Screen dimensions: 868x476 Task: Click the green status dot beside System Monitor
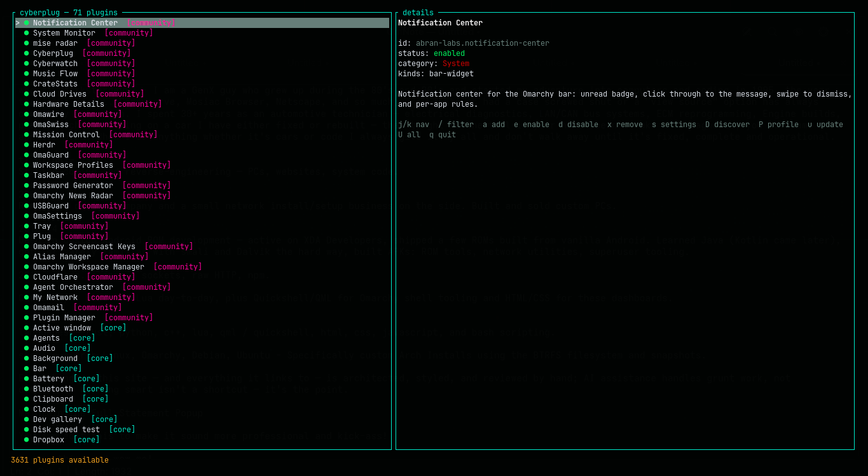click(x=27, y=33)
